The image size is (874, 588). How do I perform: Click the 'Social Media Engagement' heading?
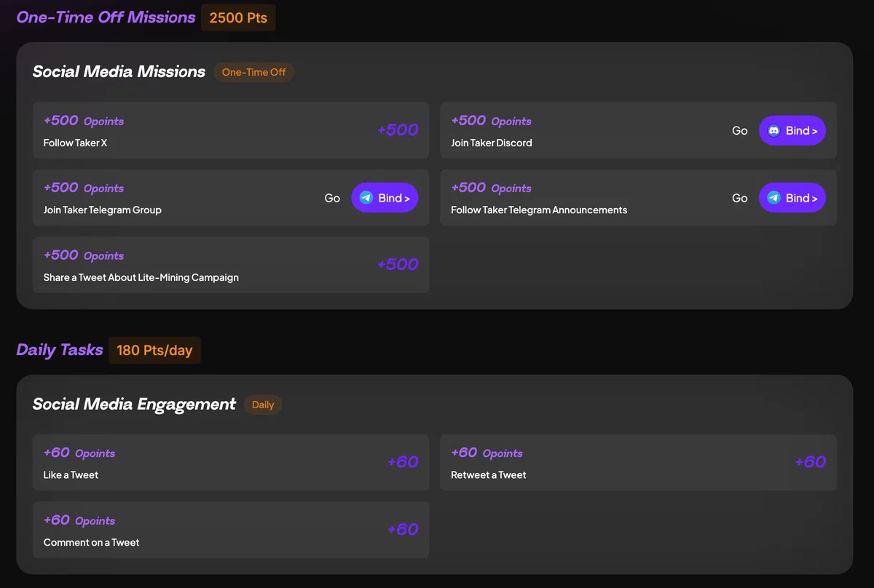(134, 404)
